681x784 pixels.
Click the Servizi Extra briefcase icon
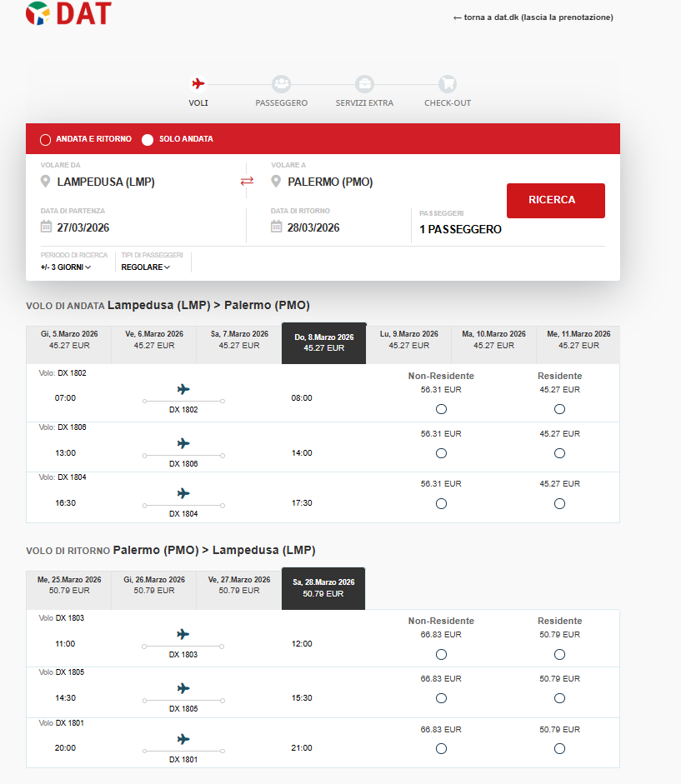[364, 83]
